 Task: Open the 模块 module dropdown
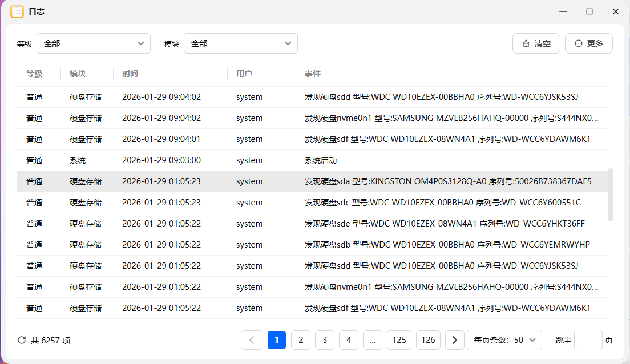coord(240,43)
